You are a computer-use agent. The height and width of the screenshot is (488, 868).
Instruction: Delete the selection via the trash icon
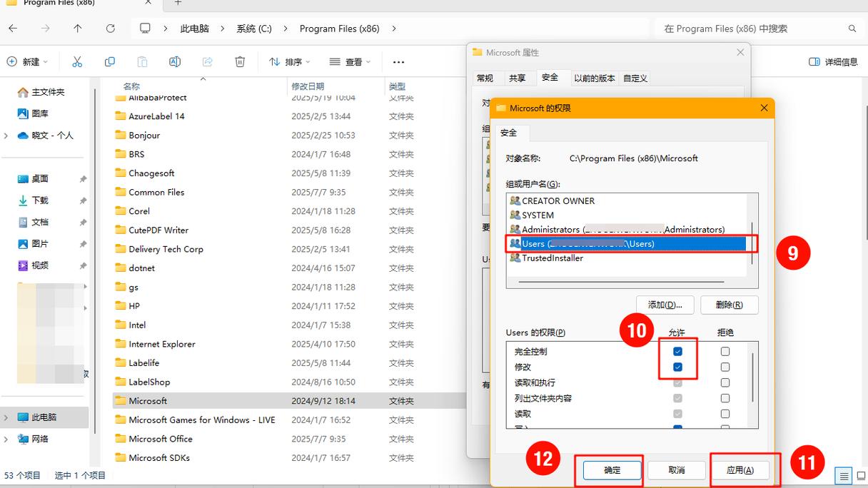[240, 61]
